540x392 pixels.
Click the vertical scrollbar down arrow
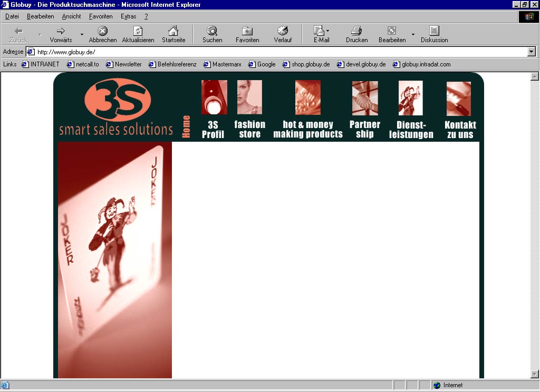click(535, 374)
